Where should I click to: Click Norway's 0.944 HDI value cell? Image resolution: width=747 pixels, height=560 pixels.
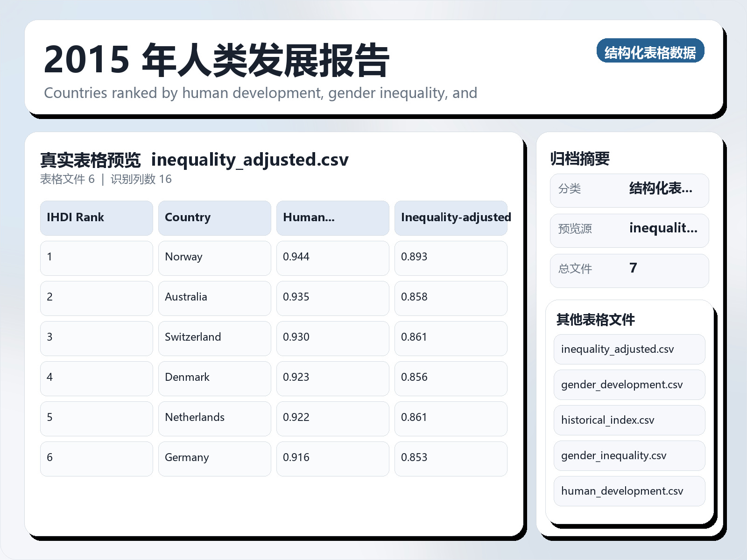[332, 258]
